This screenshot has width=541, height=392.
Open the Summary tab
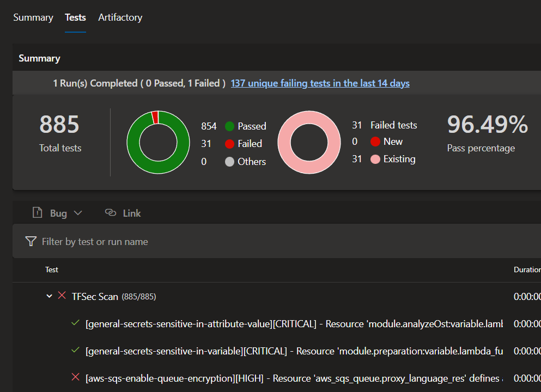[x=33, y=17]
